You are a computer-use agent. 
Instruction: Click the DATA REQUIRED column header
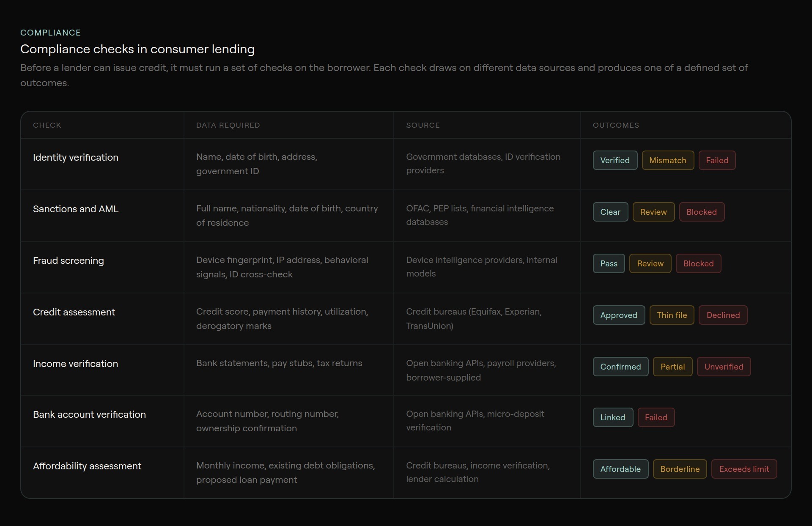tap(228, 125)
